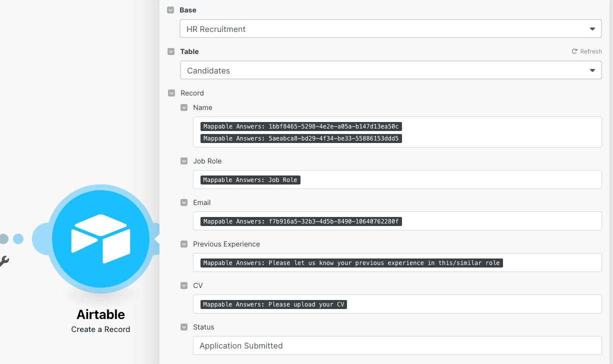
Task: Select the Job Role mapped answer tag
Action: [x=250, y=179]
